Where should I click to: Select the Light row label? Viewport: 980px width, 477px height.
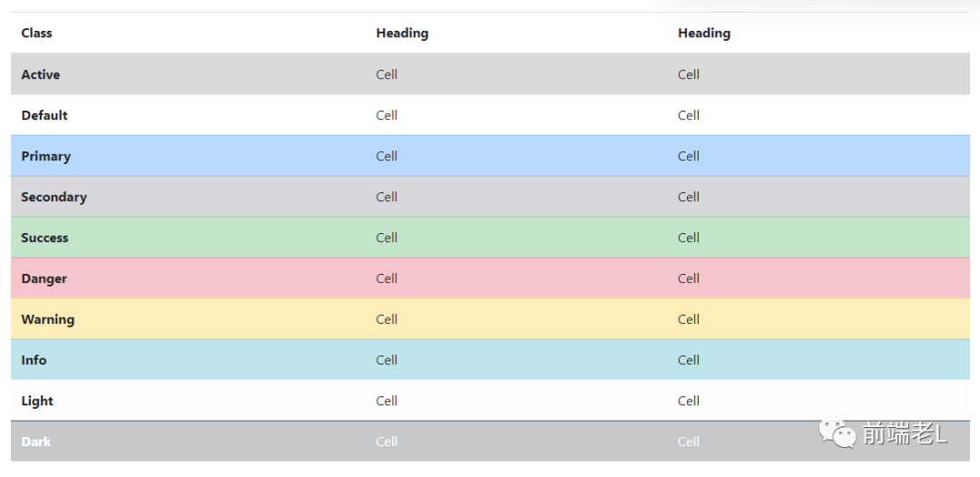37,401
